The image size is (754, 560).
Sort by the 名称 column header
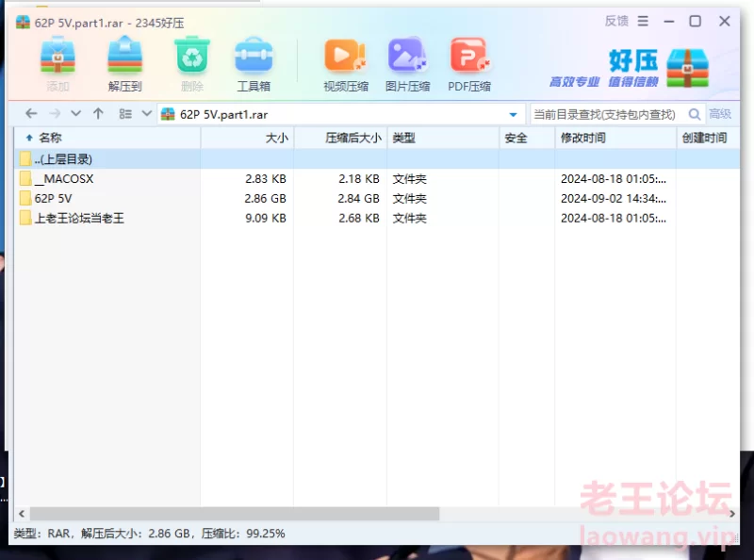click(x=107, y=138)
